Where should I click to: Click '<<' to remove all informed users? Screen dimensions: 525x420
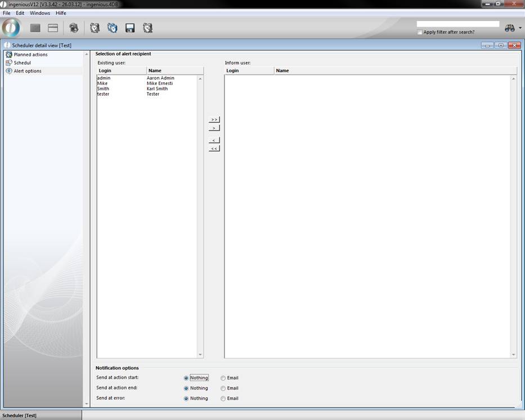[x=214, y=149]
